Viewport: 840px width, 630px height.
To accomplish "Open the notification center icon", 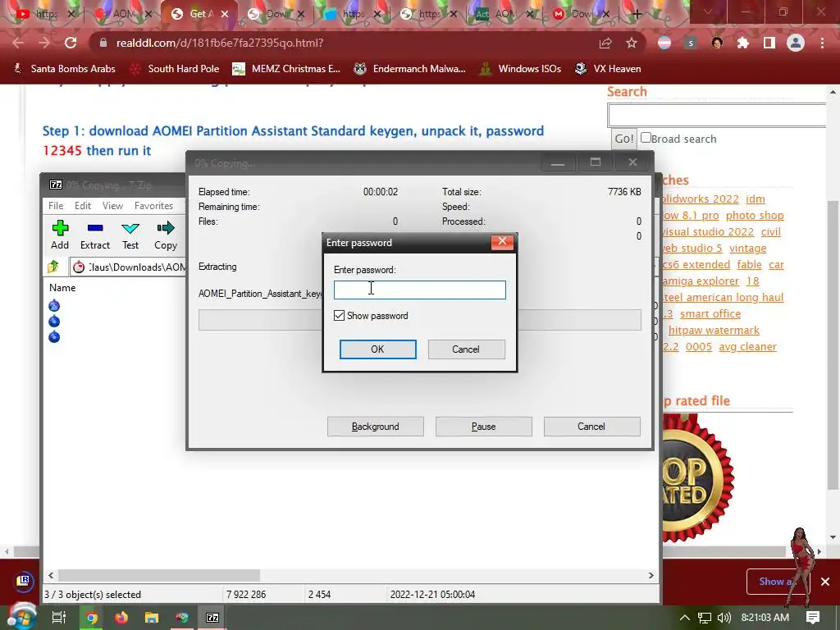I will [813, 617].
